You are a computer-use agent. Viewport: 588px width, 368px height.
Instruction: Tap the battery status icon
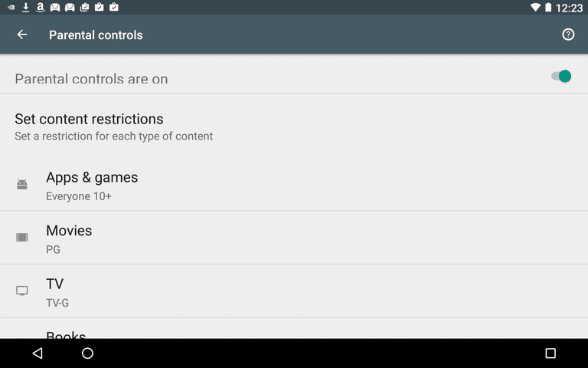[548, 7]
